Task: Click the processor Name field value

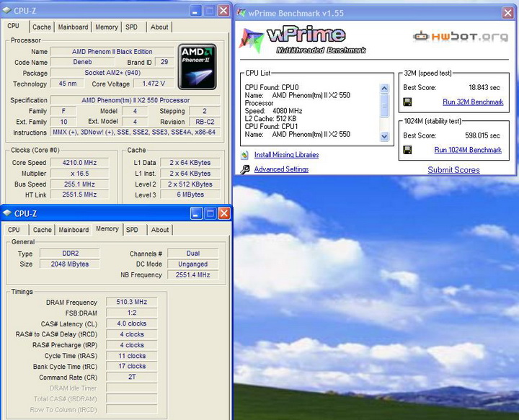Action: click(x=112, y=52)
